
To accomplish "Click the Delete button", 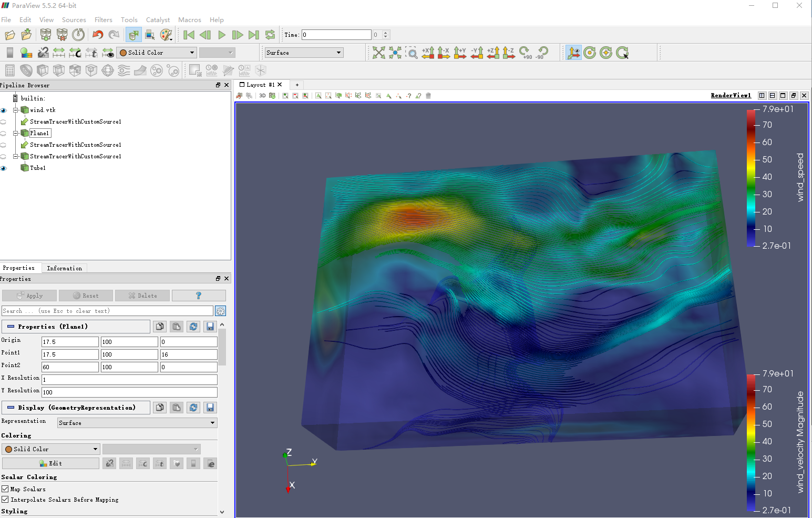I will pyautogui.click(x=142, y=296).
